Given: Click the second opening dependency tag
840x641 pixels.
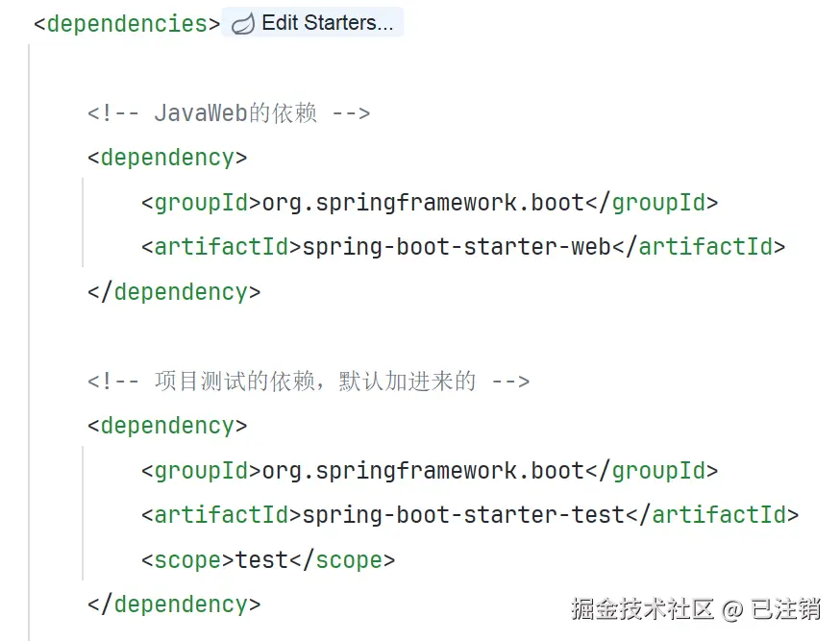Looking at the screenshot, I should (167, 427).
